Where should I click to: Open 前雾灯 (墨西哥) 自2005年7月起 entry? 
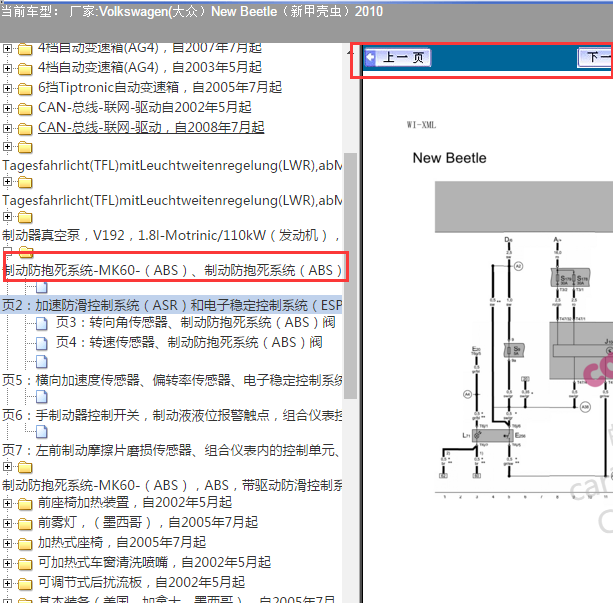click(x=148, y=522)
